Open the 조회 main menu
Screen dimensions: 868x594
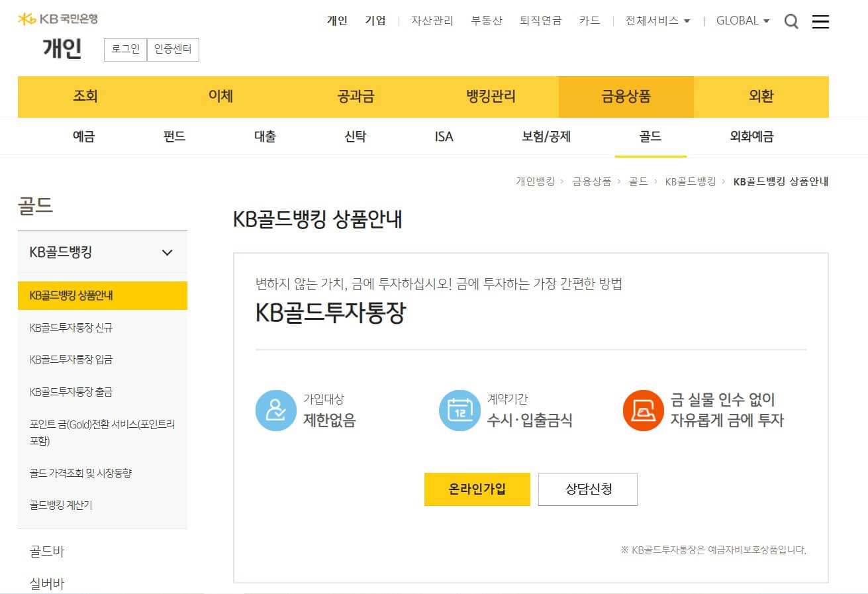[85, 97]
